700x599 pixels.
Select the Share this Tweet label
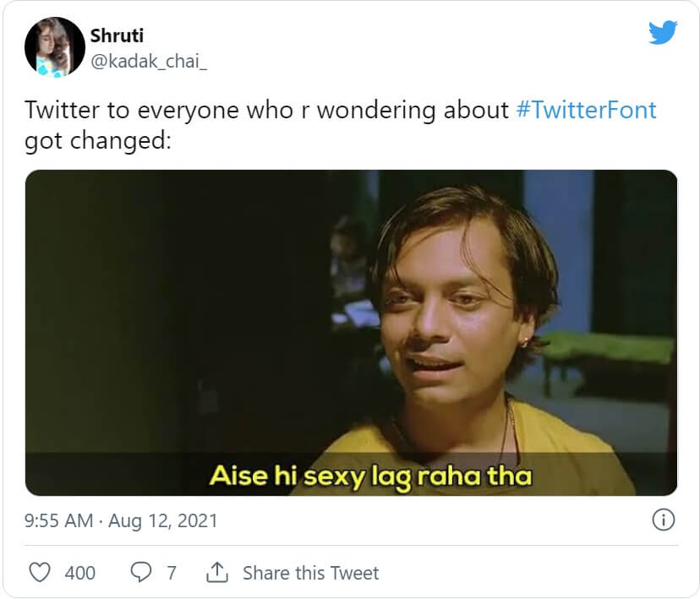click(310, 573)
